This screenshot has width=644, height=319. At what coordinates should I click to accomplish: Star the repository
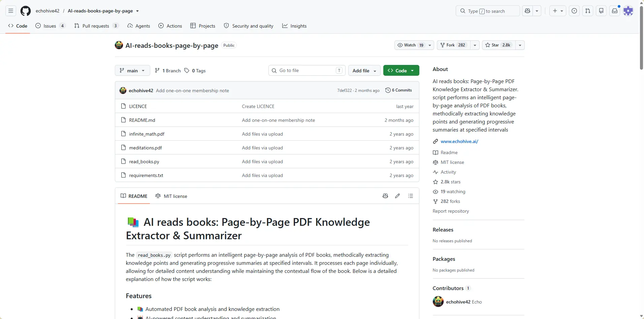[x=498, y=45]
